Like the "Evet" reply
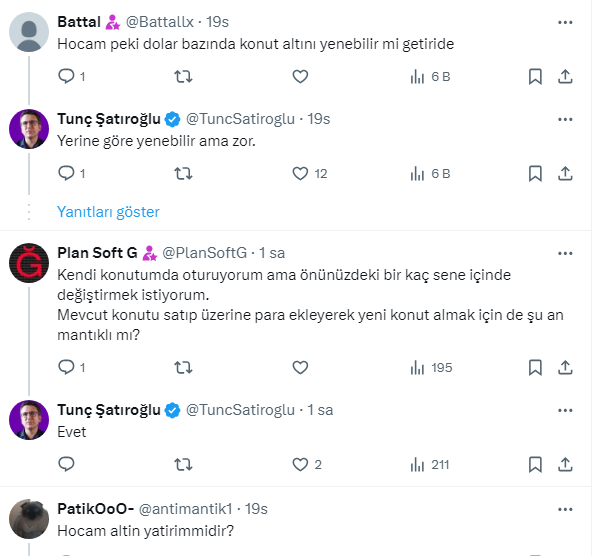This screenshot has width=607, height=556. pos(300,464)
